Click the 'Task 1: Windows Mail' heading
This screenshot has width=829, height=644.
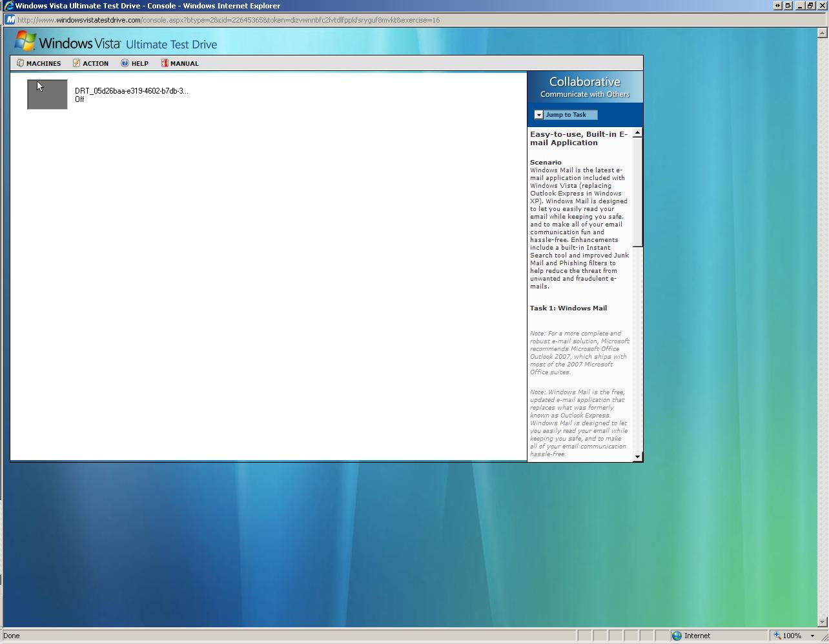568,308
